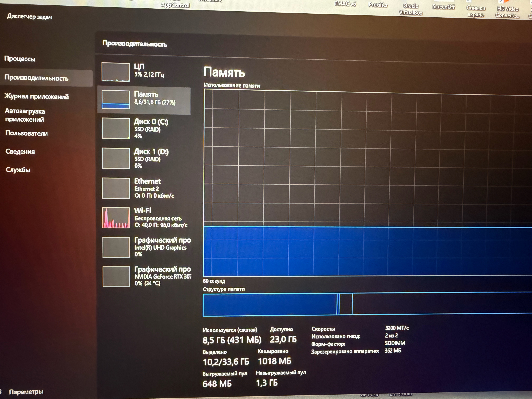
Task: Switch to Процессы tab in sidebar
Action: 20,59
